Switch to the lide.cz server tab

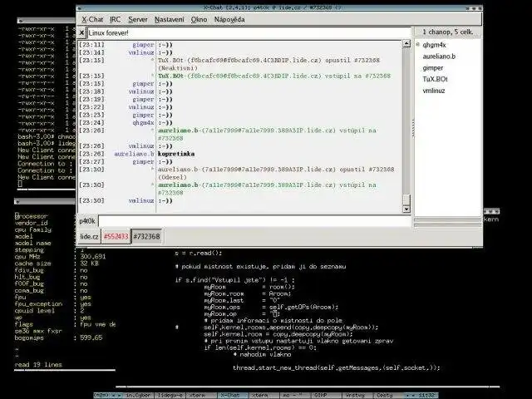89,236
